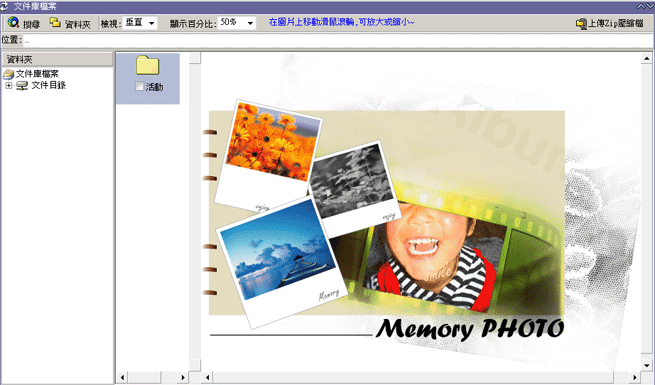Click the blue mouse wheel zoom hint text

pos(341,22)
